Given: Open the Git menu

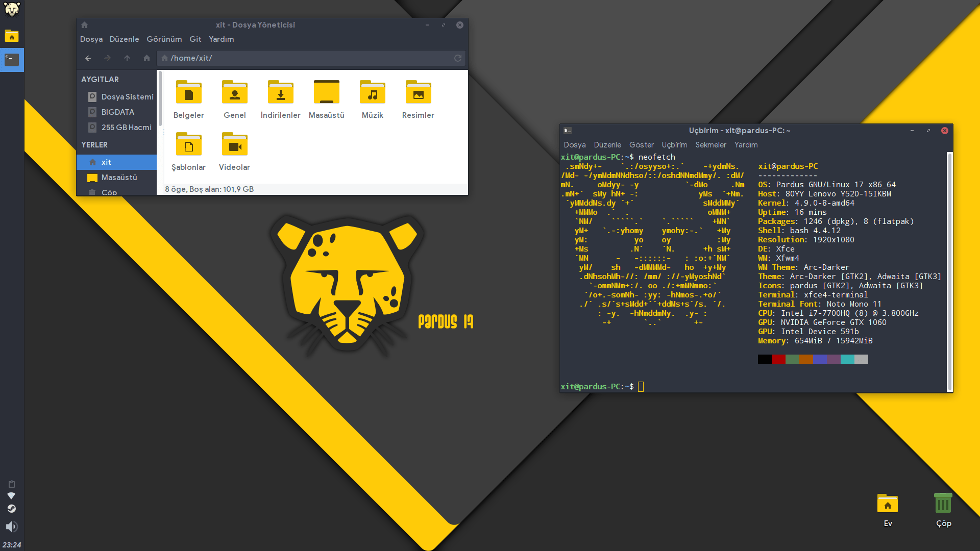Looking at the screenshot, I should pyautogui.click(x=195, y=39).
